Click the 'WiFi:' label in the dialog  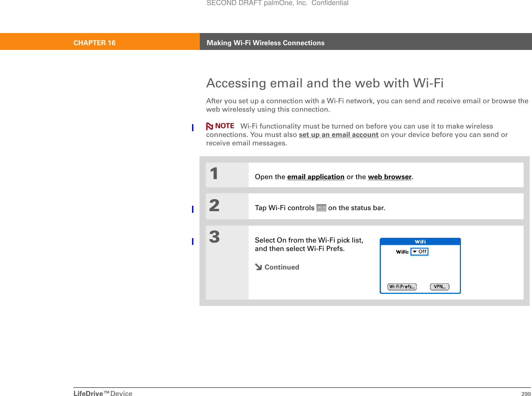click(402, 252)
